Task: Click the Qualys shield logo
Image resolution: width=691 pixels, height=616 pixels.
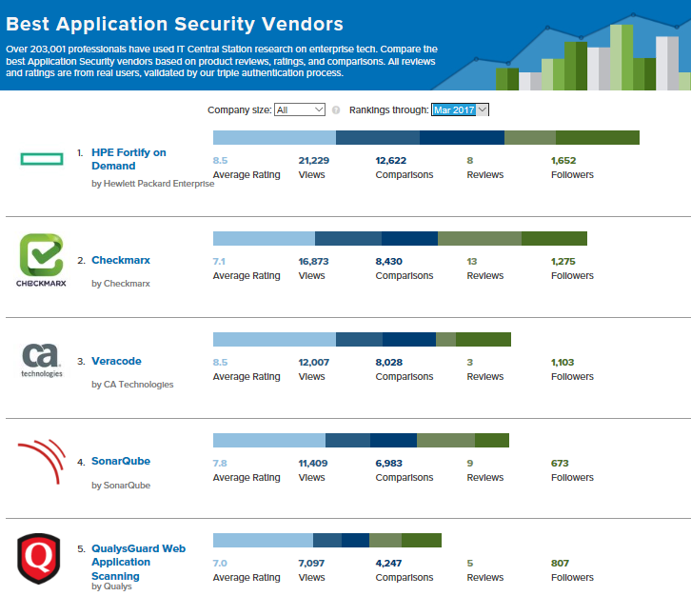Action: 39,559
